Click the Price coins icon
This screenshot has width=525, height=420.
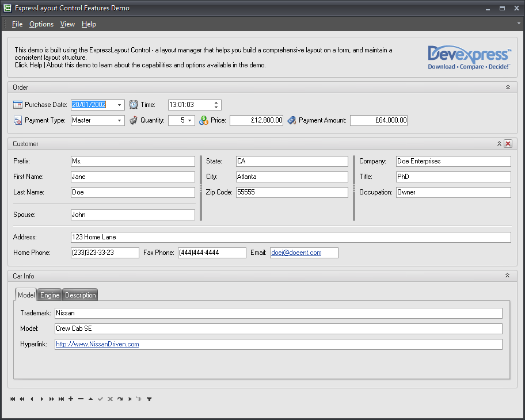point(204,120)
